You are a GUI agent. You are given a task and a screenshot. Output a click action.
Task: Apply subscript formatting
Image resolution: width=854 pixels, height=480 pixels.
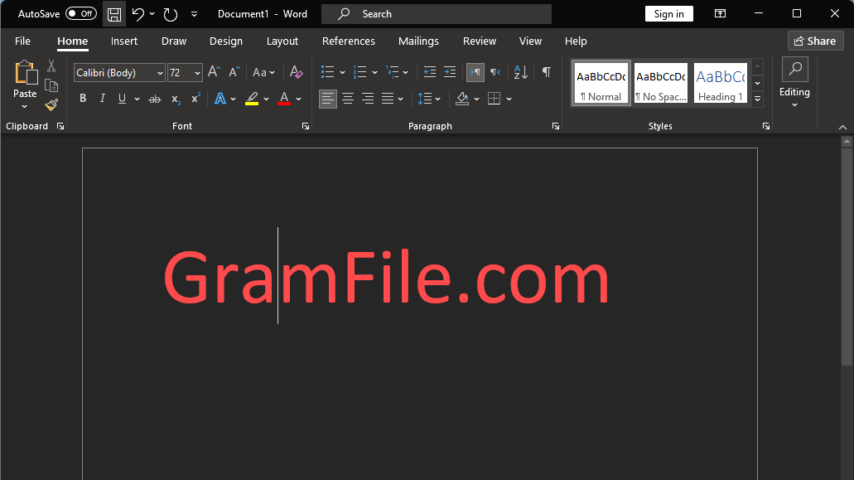coord(175,99)
